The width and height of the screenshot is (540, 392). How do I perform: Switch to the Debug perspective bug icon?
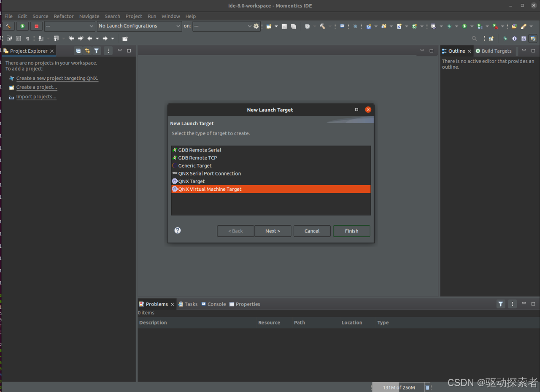coord(505,38)
